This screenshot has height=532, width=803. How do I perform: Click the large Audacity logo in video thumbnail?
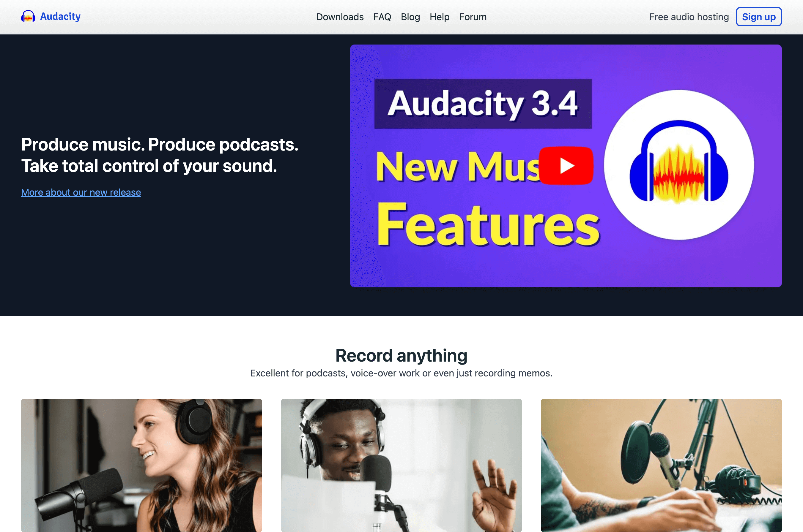coord(679,165)
